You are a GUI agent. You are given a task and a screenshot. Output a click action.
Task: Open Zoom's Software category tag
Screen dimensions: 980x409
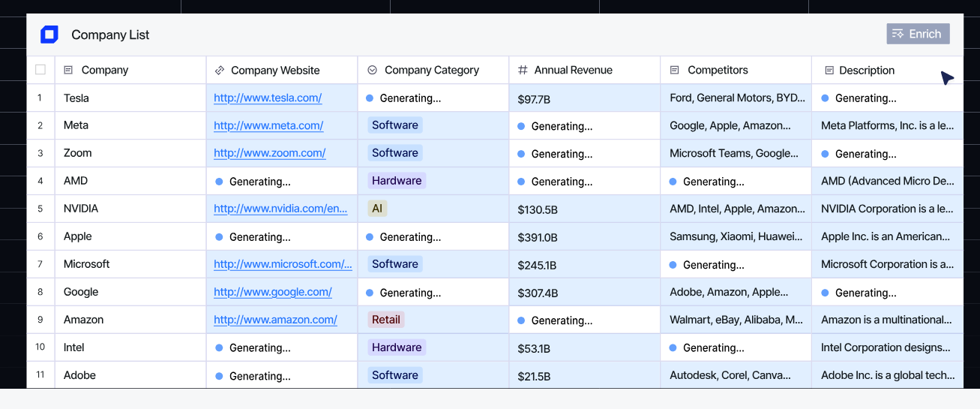pos(395,153)
